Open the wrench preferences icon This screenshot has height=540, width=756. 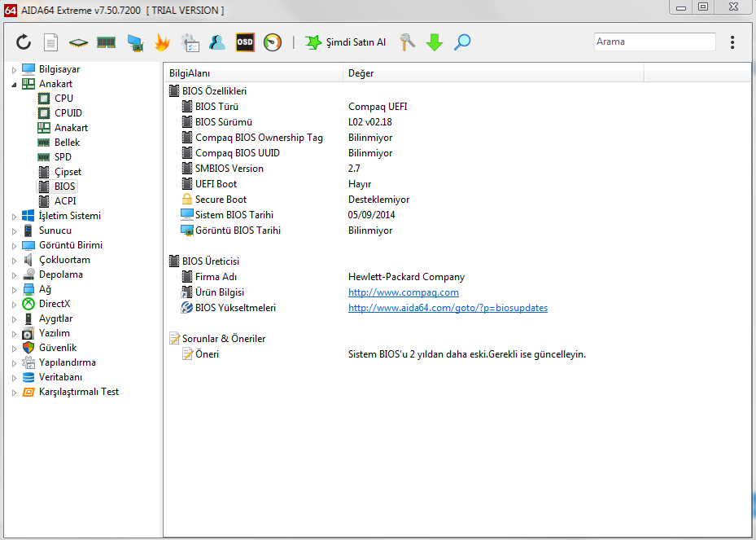(407, 42)
